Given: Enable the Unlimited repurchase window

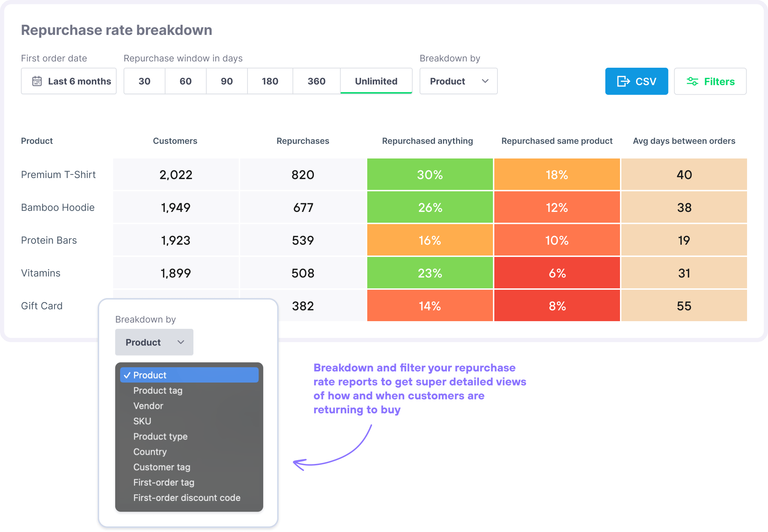Looking at the screenshot, I should [x=376, y=81].
